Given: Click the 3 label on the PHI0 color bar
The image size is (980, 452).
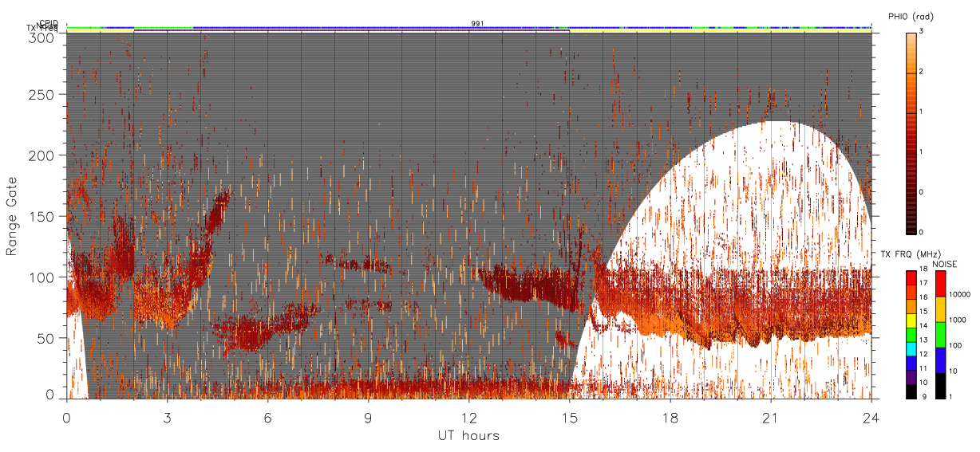Looking at the screenshot, I should pos(921,30).
